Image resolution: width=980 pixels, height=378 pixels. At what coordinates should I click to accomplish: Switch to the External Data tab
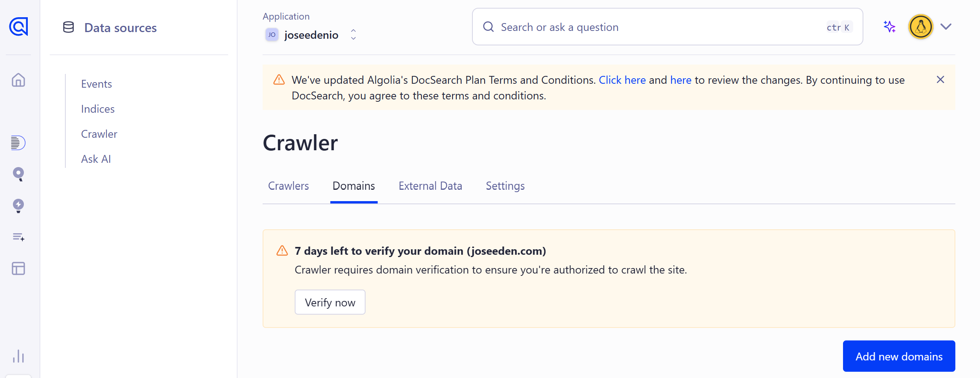(430, 186)
